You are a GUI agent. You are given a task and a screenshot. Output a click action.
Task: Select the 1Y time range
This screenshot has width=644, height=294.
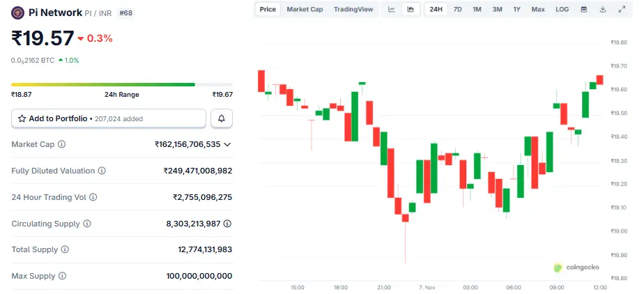tap(516, 10)
